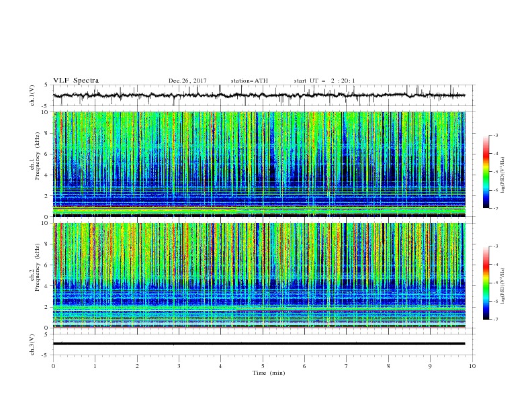Click time axis tick label "9"
The image size is (532, 411).
click(x=430, y=366)
